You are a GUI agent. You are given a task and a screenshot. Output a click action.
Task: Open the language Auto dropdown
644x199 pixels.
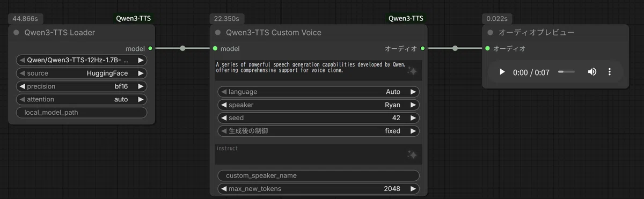318,92
